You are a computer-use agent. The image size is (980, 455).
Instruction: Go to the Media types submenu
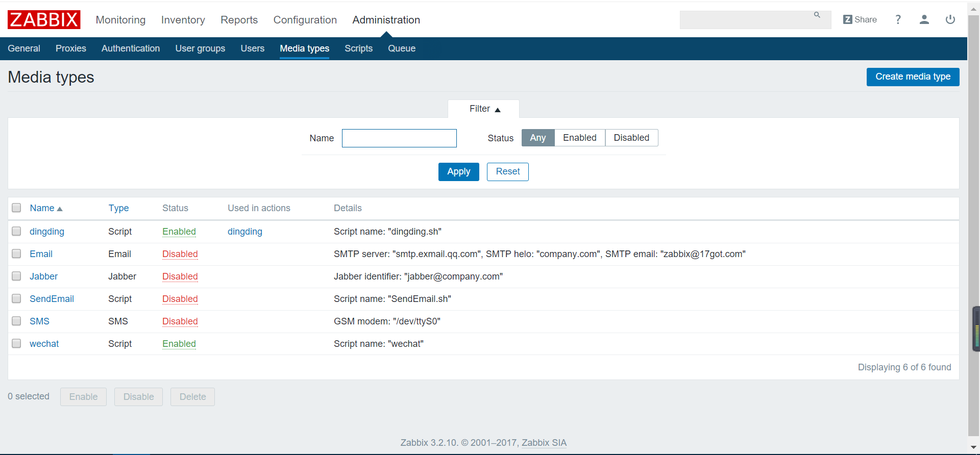coord(305,48)
